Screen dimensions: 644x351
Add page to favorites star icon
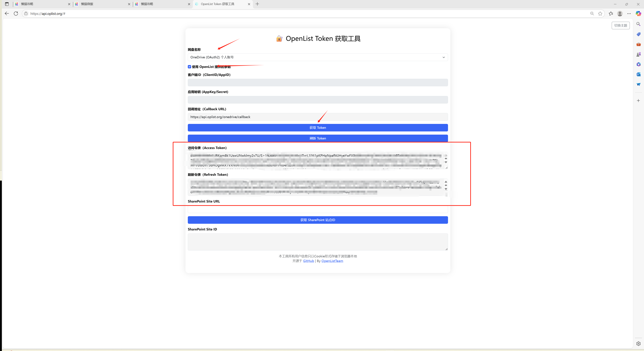point(600,14)
